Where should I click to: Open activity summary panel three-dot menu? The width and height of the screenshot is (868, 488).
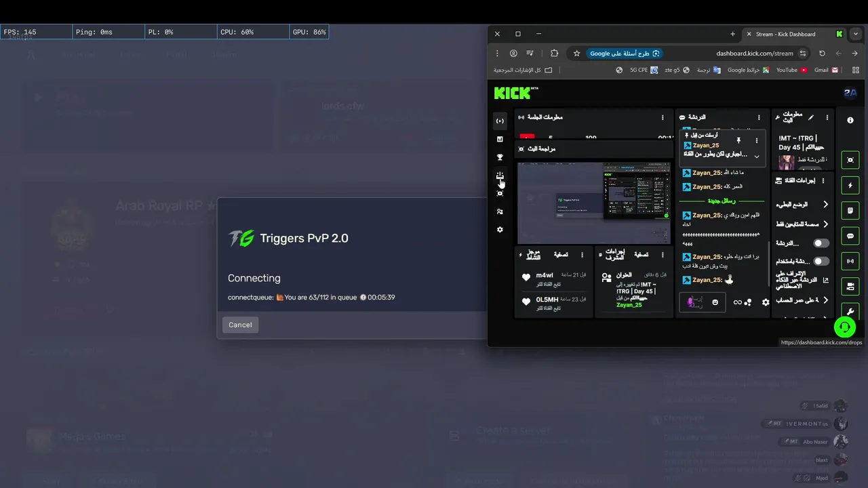(582, 255)
